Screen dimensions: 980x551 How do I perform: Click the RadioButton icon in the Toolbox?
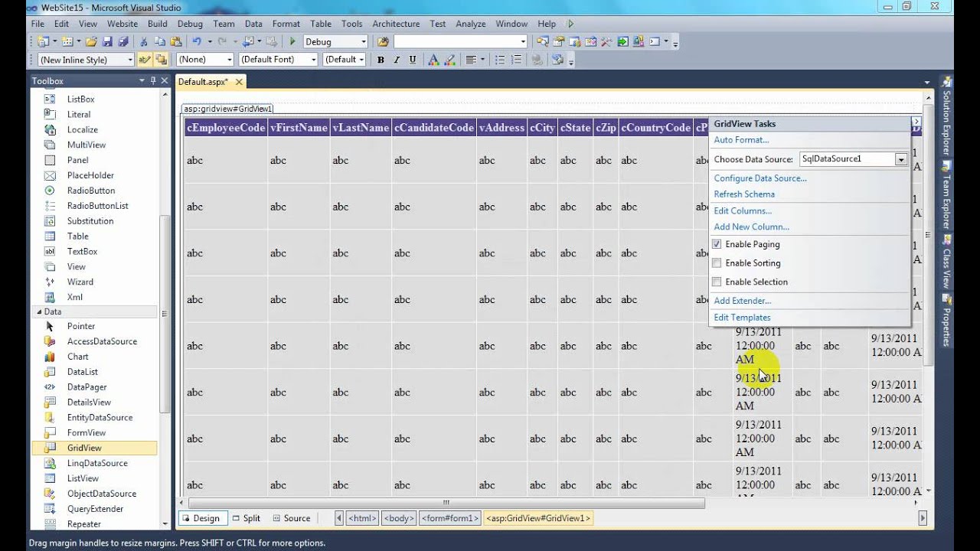(50, 191)
